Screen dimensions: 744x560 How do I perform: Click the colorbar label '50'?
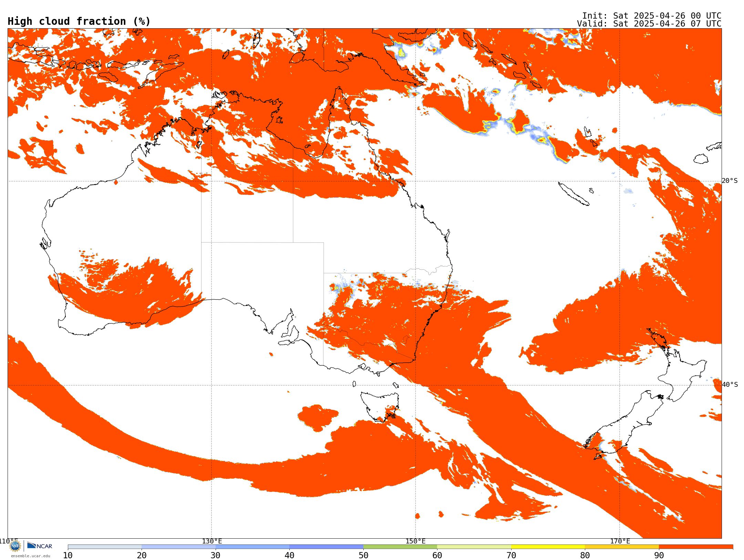click(363, 556)
